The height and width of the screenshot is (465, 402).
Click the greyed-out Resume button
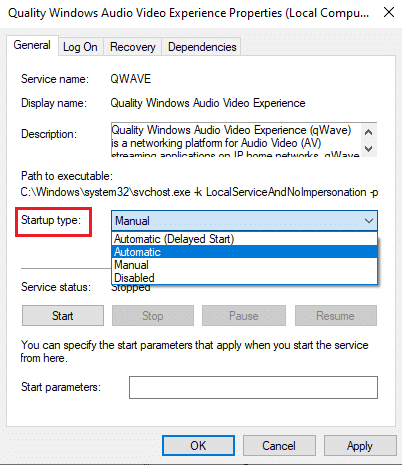(336, 316)
